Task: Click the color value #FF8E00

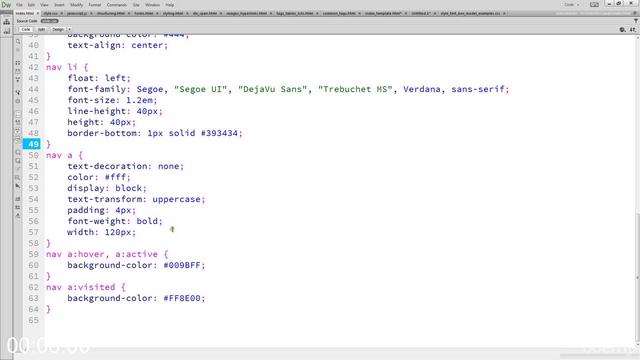Action: tap(182, 298)
